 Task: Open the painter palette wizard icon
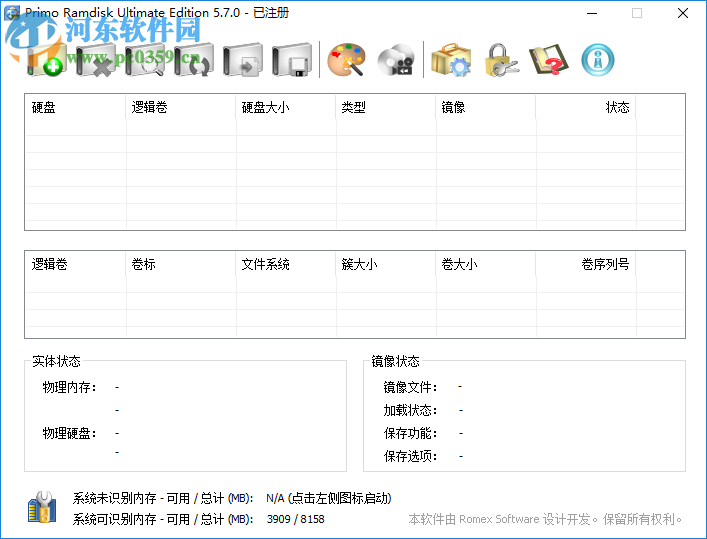[346, 60]
